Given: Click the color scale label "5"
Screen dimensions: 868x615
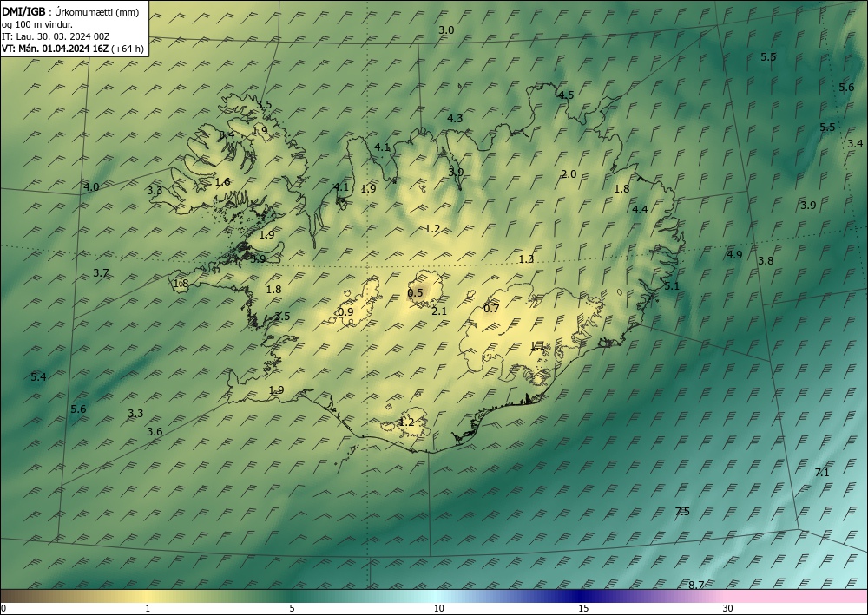Looking at the screenshot, I should 292,608.
